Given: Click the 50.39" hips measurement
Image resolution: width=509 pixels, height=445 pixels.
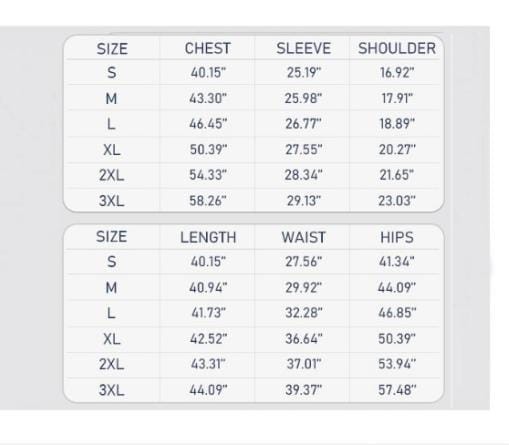Looking at the screenshot, I should (397, 338).
